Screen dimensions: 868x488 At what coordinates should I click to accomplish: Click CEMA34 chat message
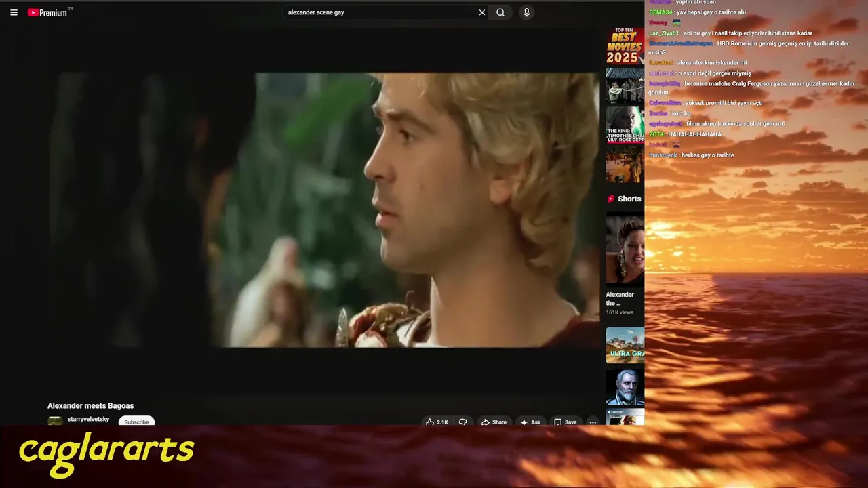(x=697, y=12)
